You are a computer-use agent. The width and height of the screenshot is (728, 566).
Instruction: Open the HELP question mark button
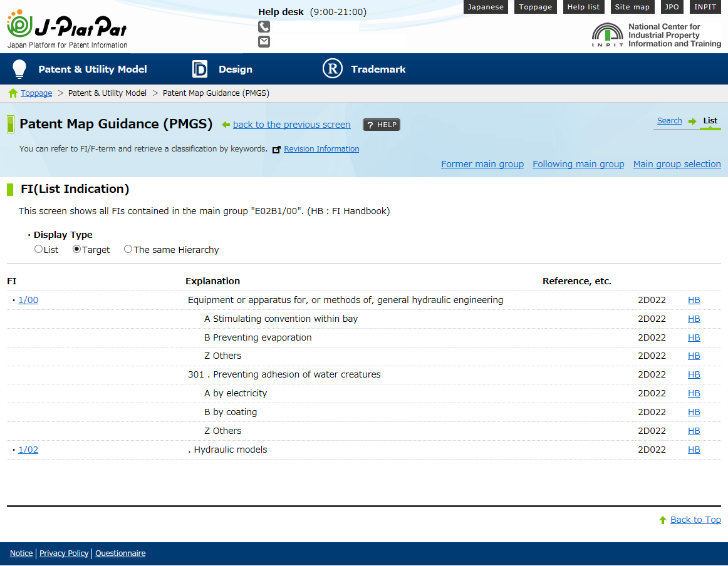click(x=381, y=125)
